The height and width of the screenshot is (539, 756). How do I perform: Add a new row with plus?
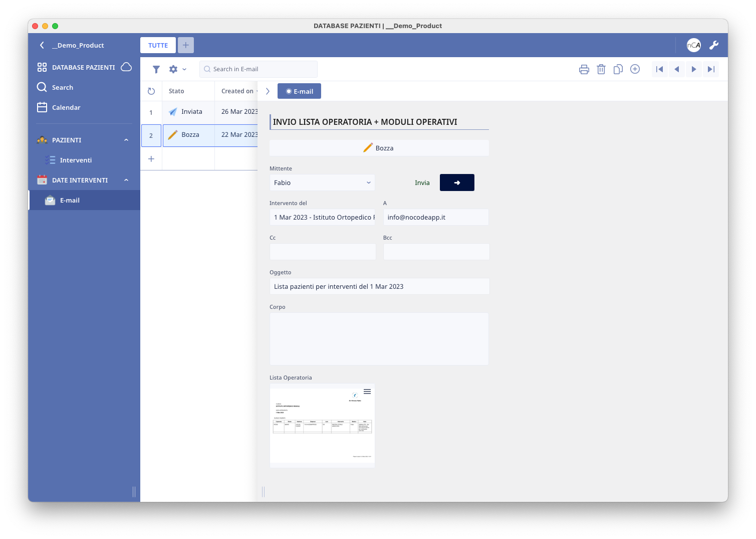tap(151, 159)
